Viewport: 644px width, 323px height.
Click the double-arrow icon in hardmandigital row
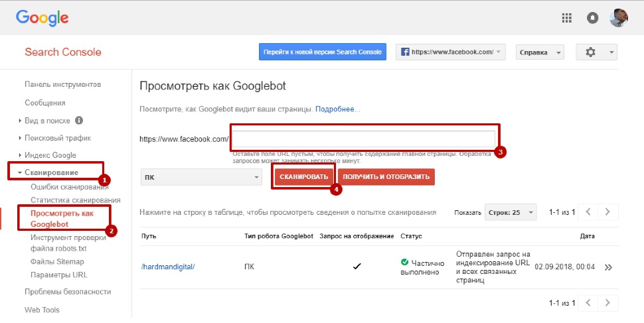pos(608,267)
